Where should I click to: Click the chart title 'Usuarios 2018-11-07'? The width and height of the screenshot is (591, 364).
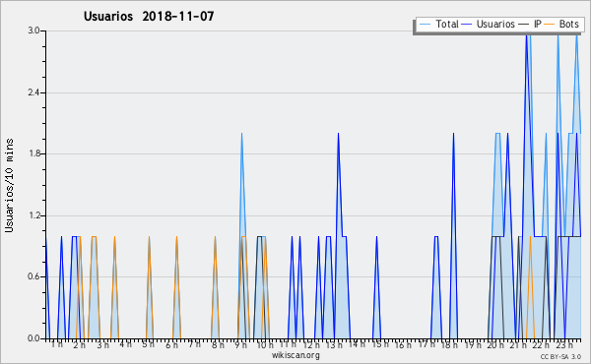pyautogui.click(x=149, y=17)
